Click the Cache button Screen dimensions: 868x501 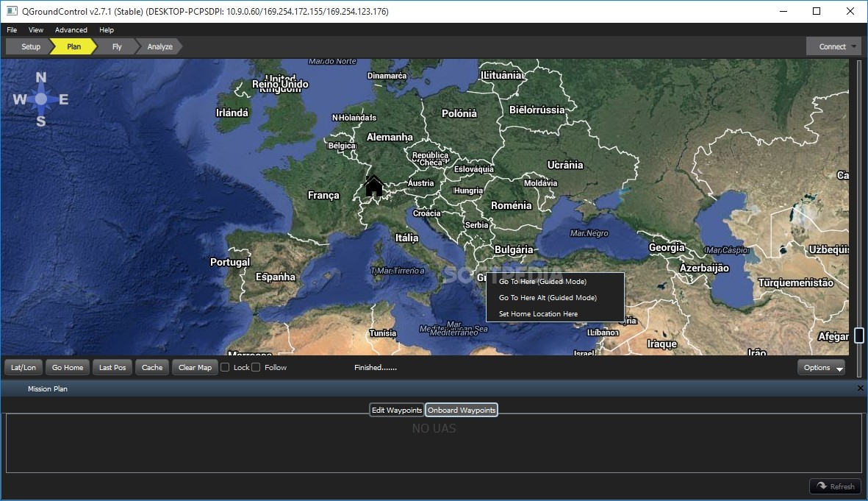coord(152,367)
